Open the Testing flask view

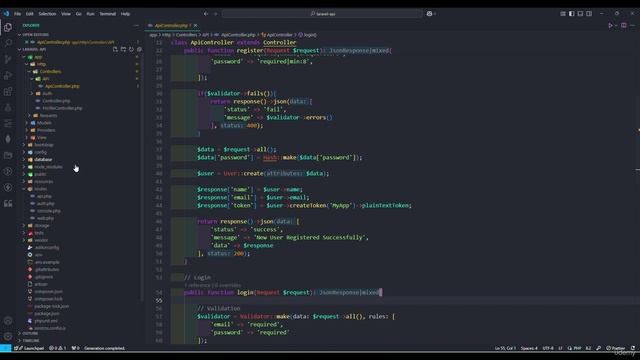click(8, 107)
